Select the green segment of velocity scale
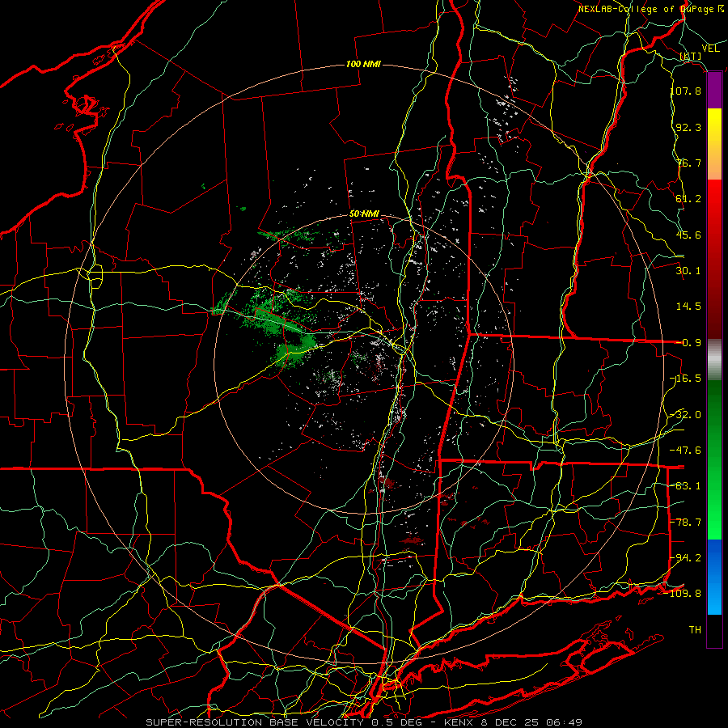Image resolution: width=728 pixels, height=728 pixels. pos(714,459)
